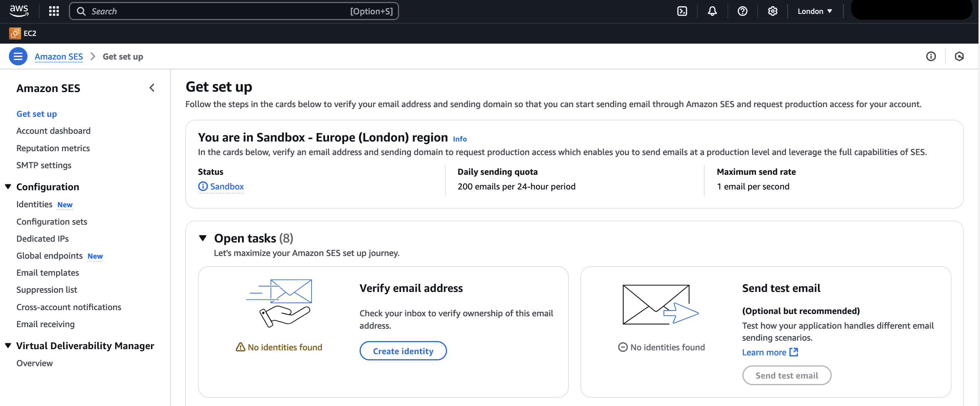Open the help question mark menu

tap(742, 11)
